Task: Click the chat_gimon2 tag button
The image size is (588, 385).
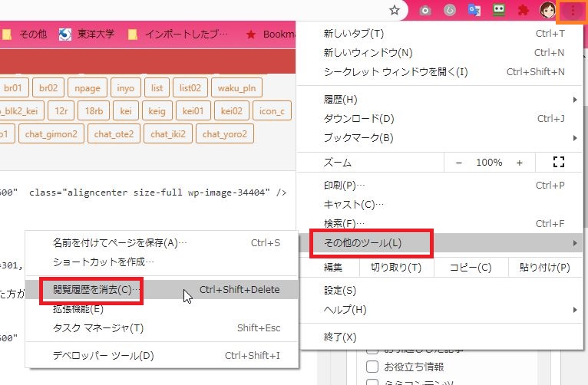Action: point(51,133)
